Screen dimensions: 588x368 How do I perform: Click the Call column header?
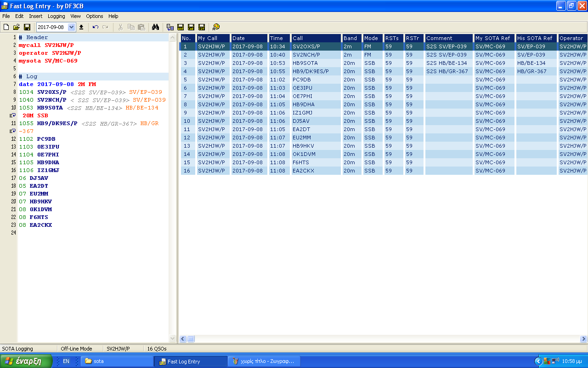coord(316,38)
